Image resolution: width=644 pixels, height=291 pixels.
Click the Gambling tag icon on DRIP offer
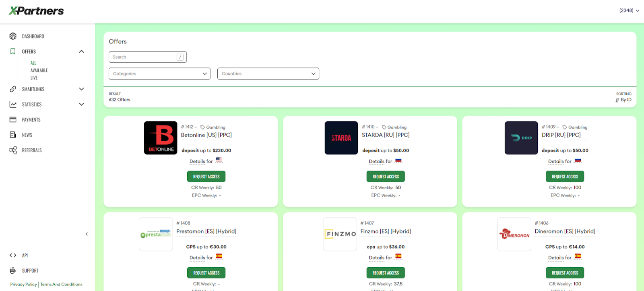point(565,127)
